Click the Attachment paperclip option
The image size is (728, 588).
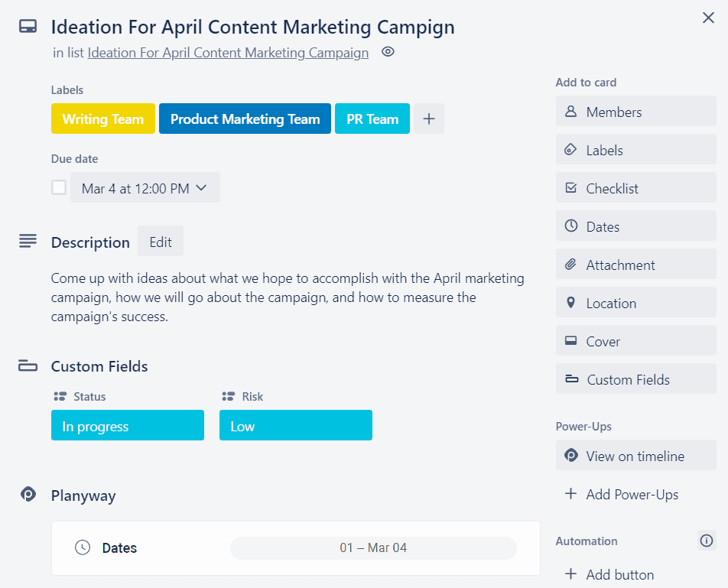pos(635,264)
